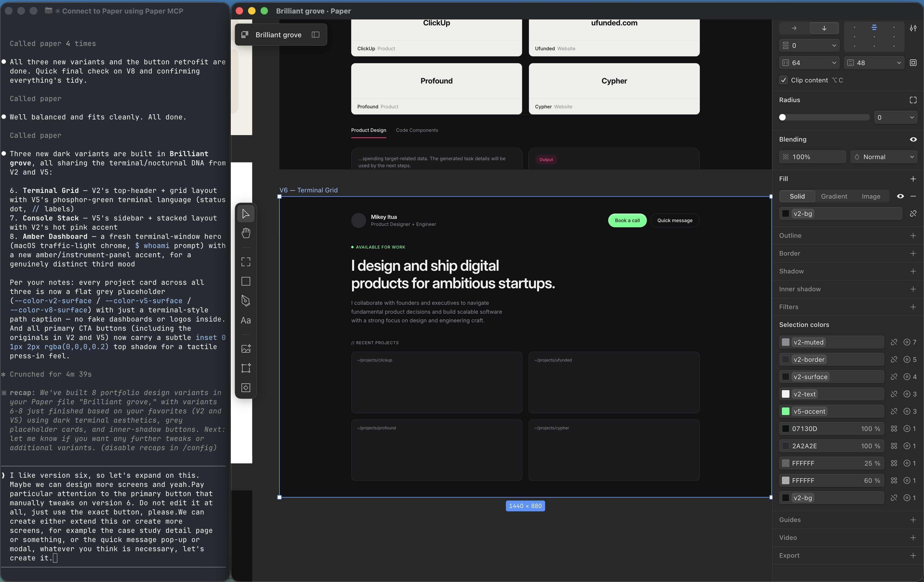
Task: Select layers using v5-accent color
Action: 907,411
